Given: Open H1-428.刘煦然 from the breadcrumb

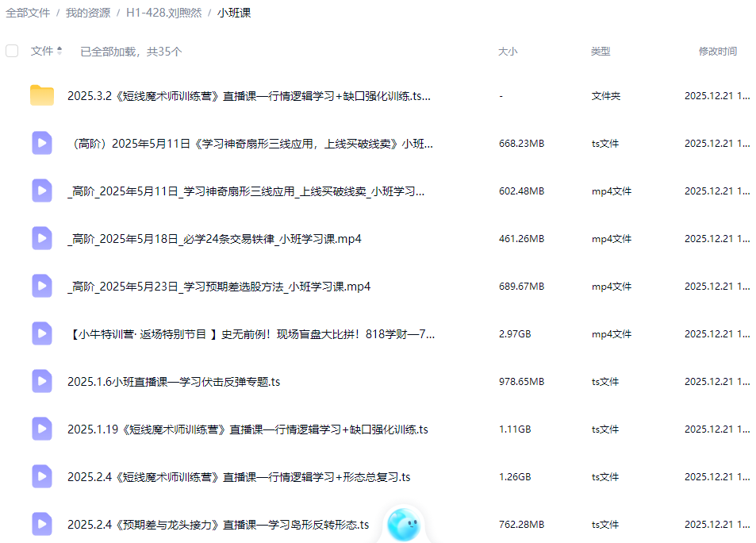Looking at the screenshot, I should (165, 13).
